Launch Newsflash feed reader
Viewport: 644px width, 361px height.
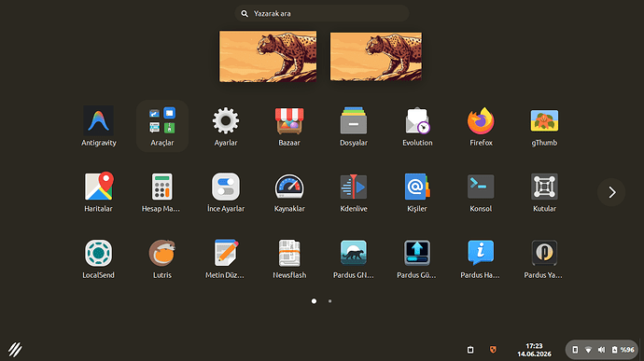[289, 258]
